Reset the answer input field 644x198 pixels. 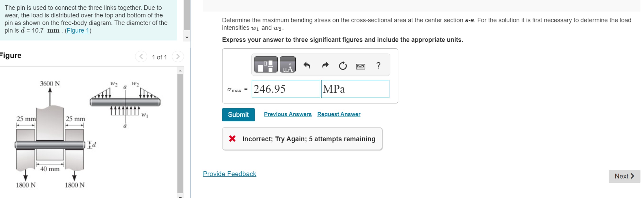(x=343, y=65)
